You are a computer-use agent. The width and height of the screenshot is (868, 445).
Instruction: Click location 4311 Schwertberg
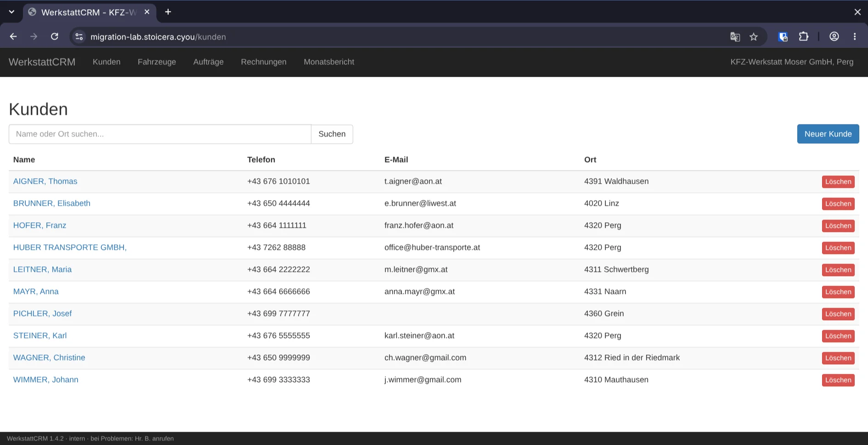[x=616, y=270]
